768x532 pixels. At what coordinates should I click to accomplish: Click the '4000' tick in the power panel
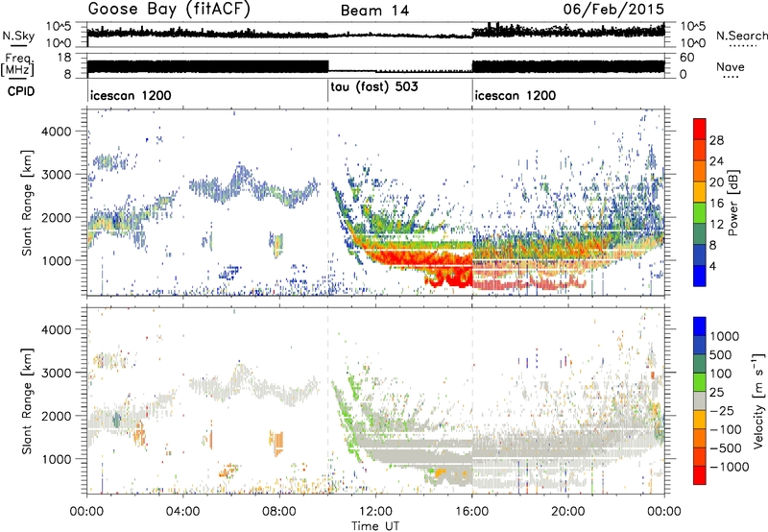click(56, 132)
